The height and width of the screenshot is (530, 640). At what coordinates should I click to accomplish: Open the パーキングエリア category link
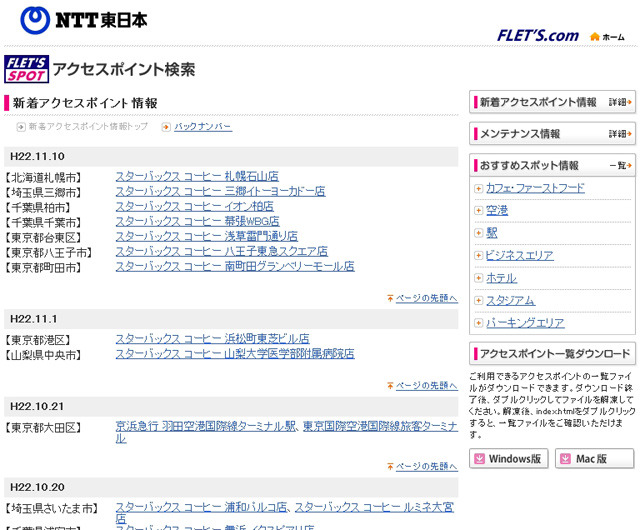click(525, 323)
